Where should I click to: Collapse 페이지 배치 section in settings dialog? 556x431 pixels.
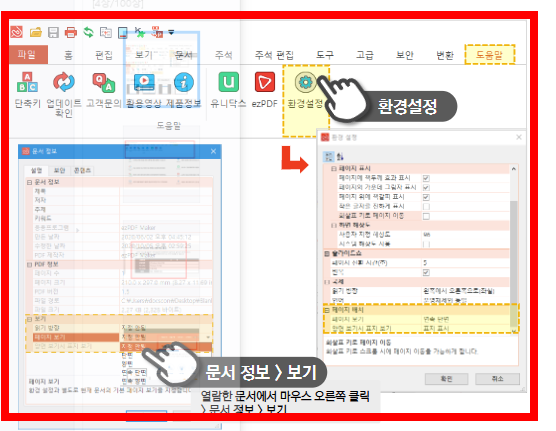coord(327,310)
